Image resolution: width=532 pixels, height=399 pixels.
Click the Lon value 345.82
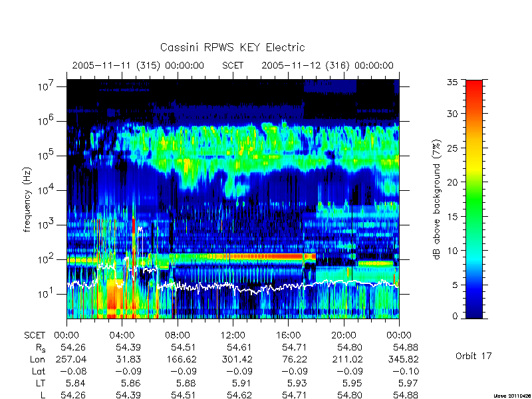402,359
